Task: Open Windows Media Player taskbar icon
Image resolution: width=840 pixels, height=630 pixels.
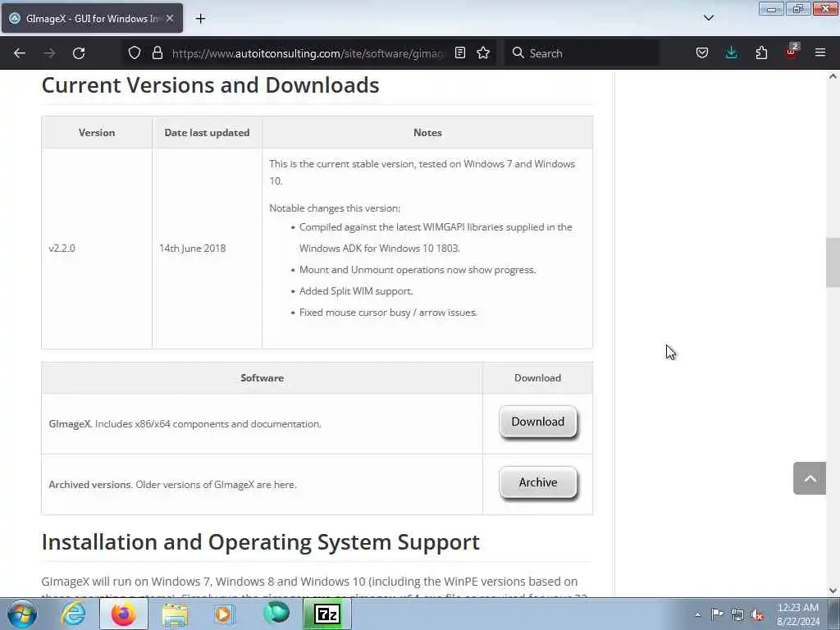Action: tap(225, 614)
